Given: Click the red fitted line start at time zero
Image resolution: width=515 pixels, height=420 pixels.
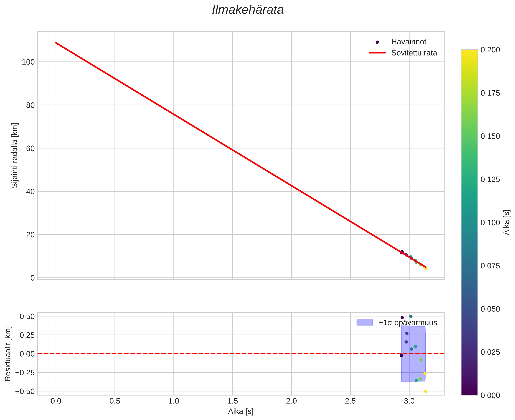Looking at the screenshot, I should pos(56,43).
